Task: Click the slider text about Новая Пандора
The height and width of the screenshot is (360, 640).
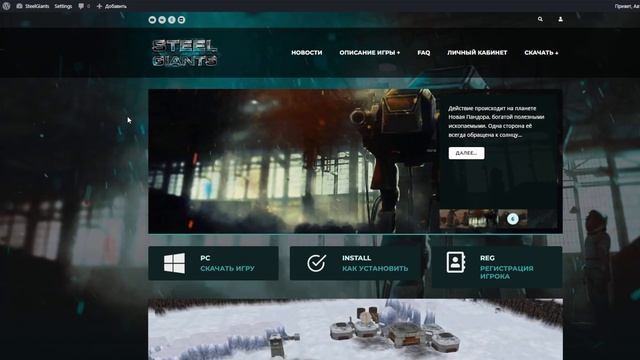Action: 496,122
